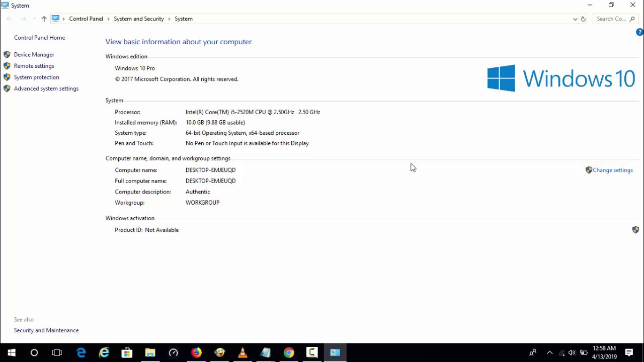The height and width of the screenshot is (362, 644).
Task: Click the search magnifier icon
Action: point(632,19)
